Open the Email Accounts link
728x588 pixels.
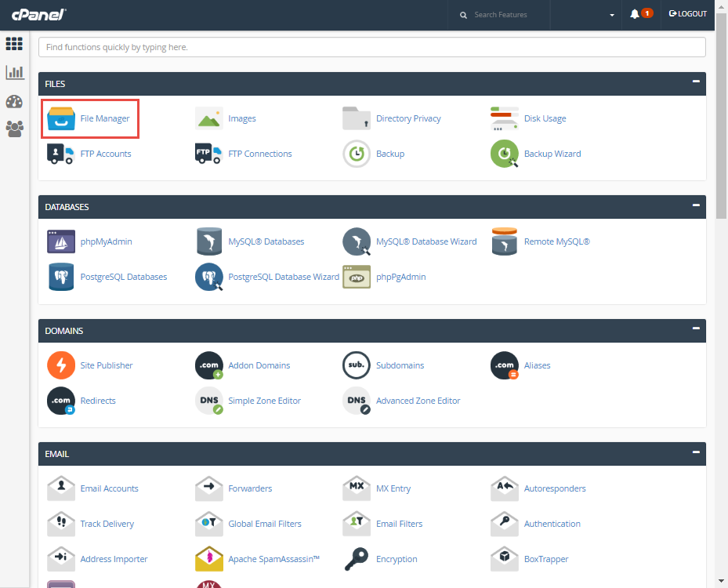point(109,488)
